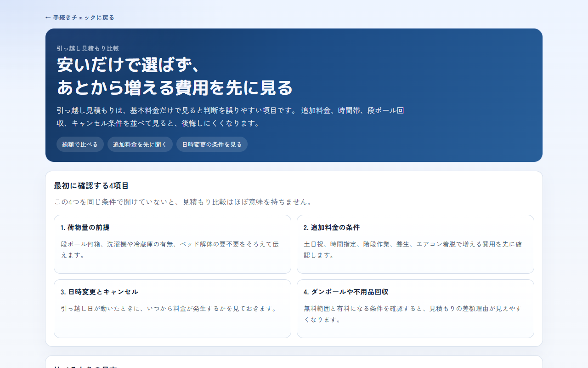The height and width of the screenshot is (368, 588).
Task: Click the 追加料金を先に聞く chip
Action: point(140,144)
